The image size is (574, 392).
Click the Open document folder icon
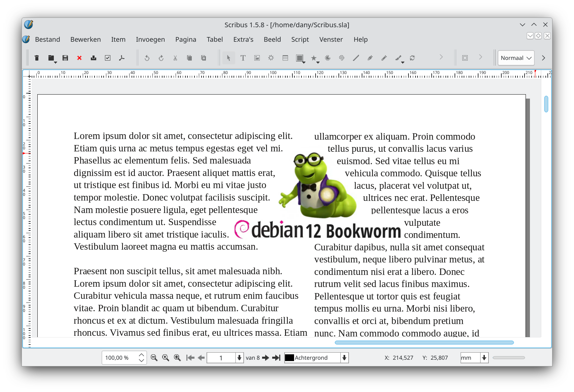(51, 58)
